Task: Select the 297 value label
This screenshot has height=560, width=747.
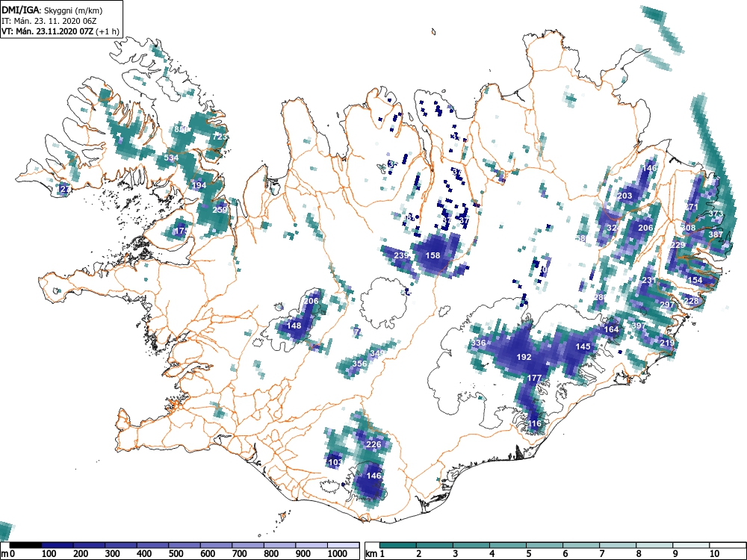Action: click(667, 305)
